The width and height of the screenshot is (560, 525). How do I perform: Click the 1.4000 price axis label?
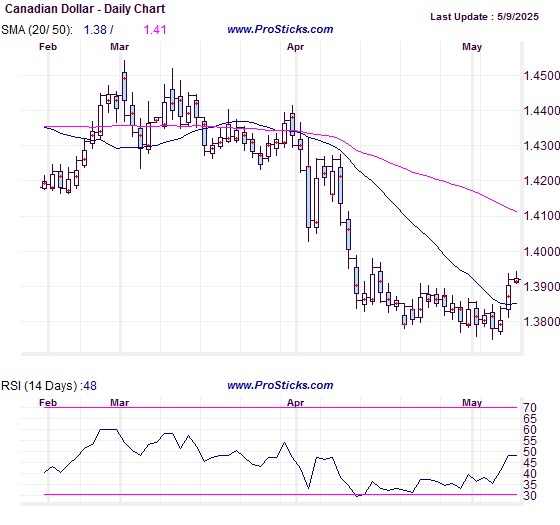[541, 252]
